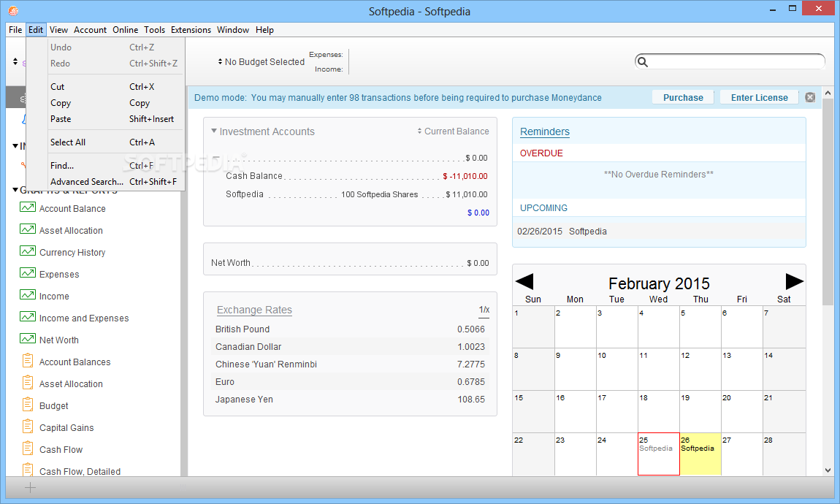
Task: Click the Budget report icon
Action: coord(28,405)
